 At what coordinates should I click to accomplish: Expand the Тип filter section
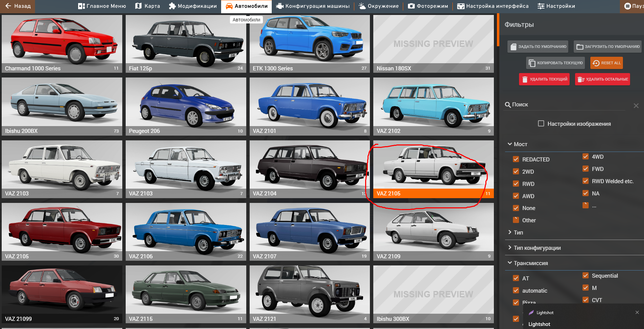pyautogui.click(x=574, y=232)
